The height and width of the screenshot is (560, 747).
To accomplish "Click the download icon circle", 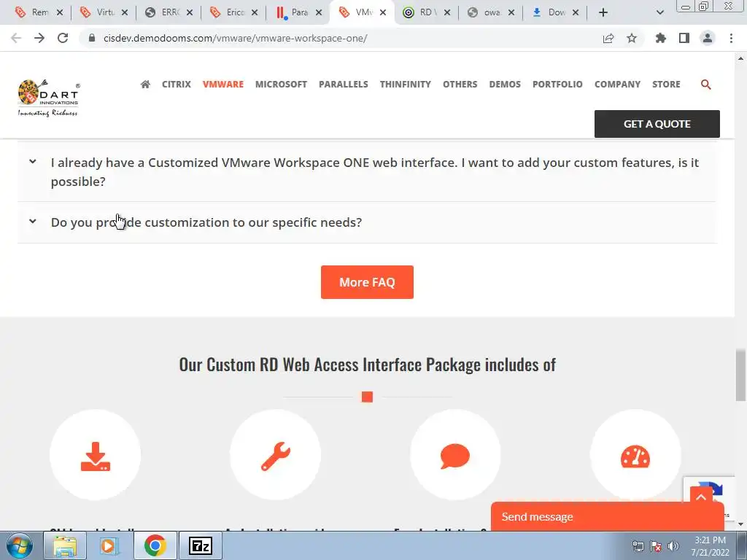I will pyautogui.click(x=96, y=455).
